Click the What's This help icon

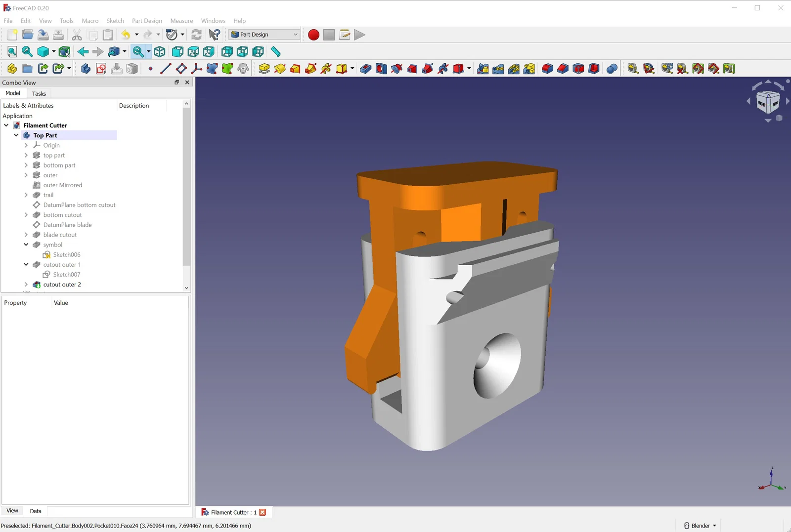[215, 35]
